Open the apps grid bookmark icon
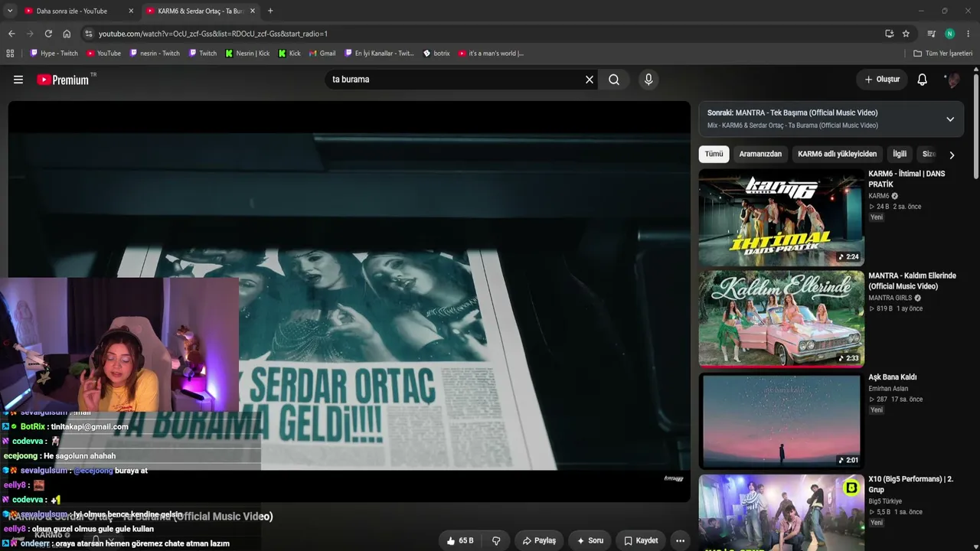This screenshot has width=980, height=551. coord(10,54)
